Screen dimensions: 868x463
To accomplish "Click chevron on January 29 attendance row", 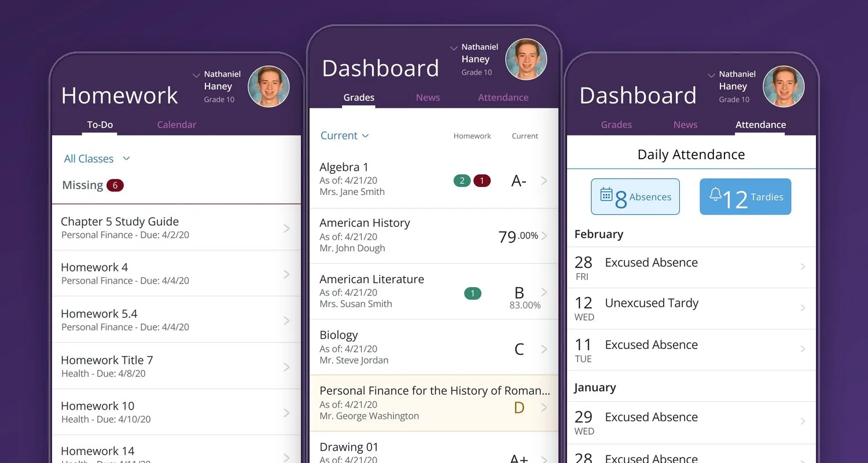I will point(803,421).
